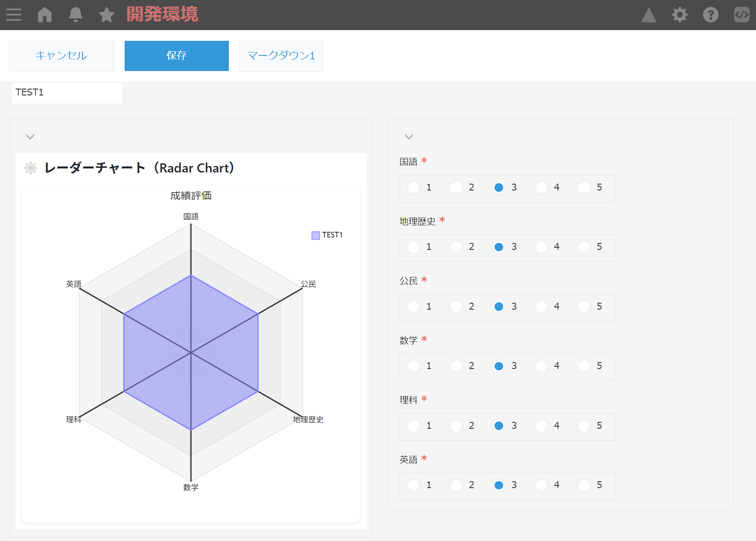Click the キャンセル button

click(61, 56)
